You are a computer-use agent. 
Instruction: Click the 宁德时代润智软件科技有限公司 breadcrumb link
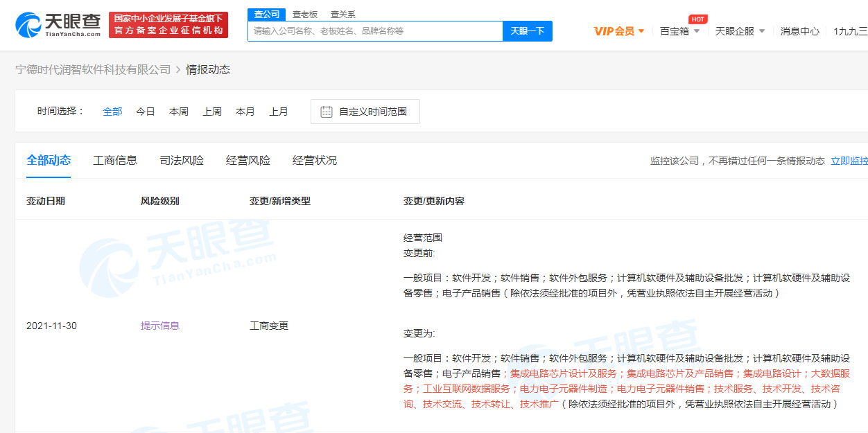(x=93, y=69)
